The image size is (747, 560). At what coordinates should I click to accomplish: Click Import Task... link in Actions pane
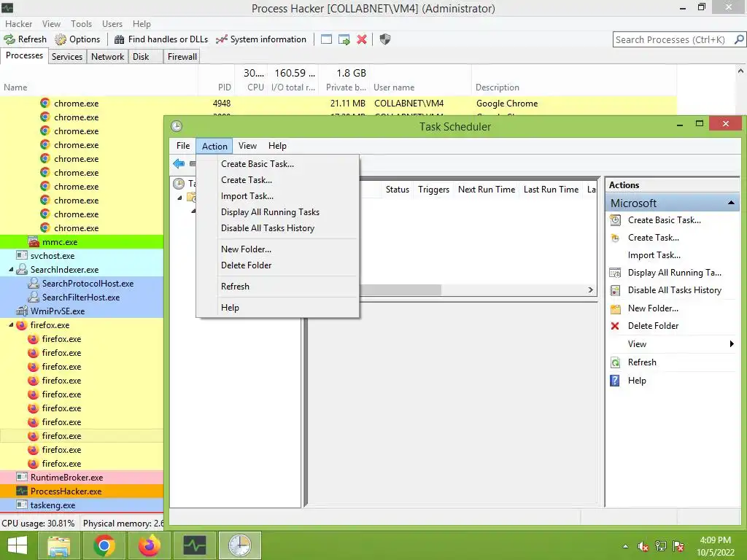(x=654, y=255)
